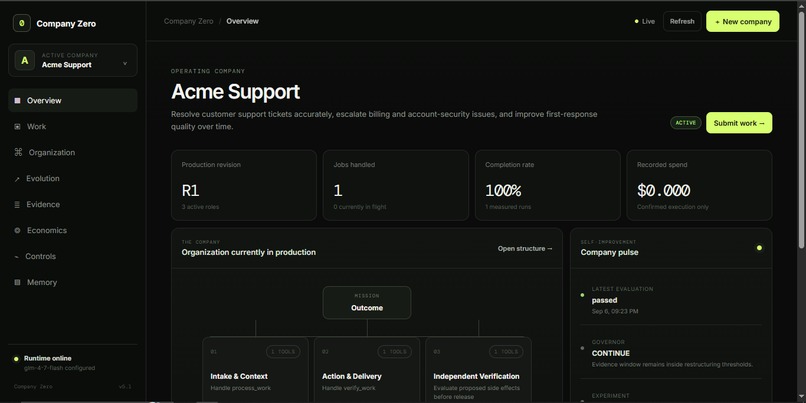Click the Mission Outcome node
806x403 pixels.
click(367, 303)
